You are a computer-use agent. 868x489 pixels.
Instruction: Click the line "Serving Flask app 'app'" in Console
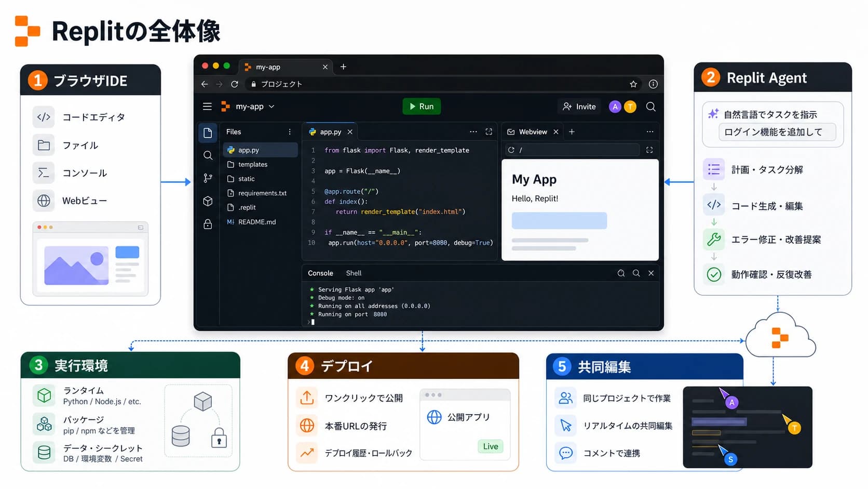(x=356, y=290)
